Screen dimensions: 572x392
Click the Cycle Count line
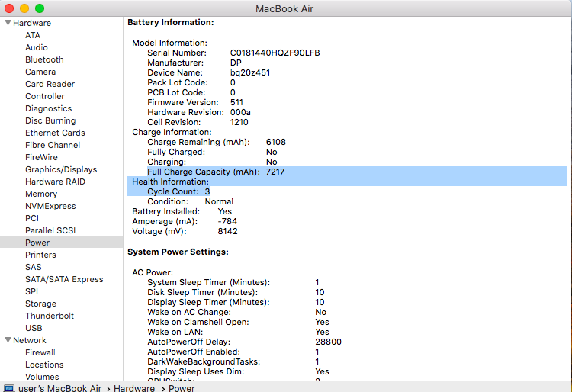coord(178,191)
